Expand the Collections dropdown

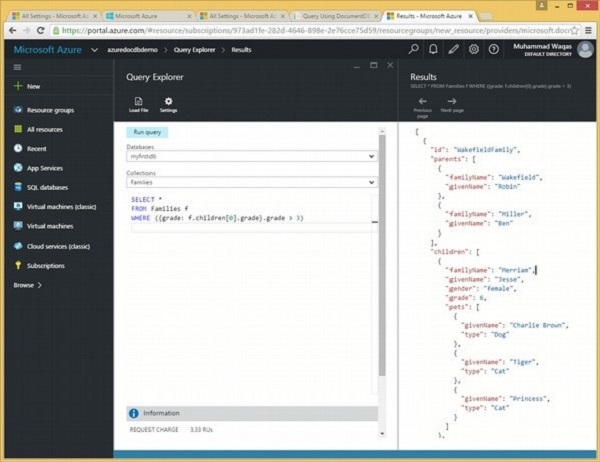[x=371, y=183]
